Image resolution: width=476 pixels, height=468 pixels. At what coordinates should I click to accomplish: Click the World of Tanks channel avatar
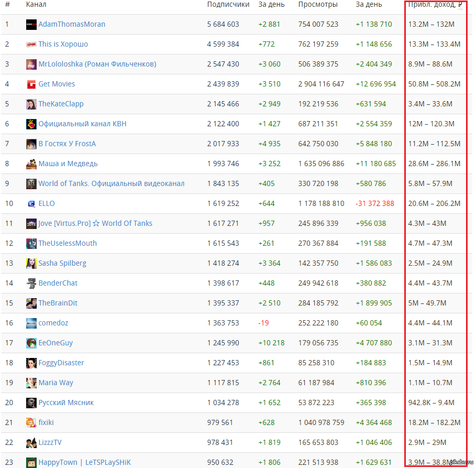click(31, 183)
